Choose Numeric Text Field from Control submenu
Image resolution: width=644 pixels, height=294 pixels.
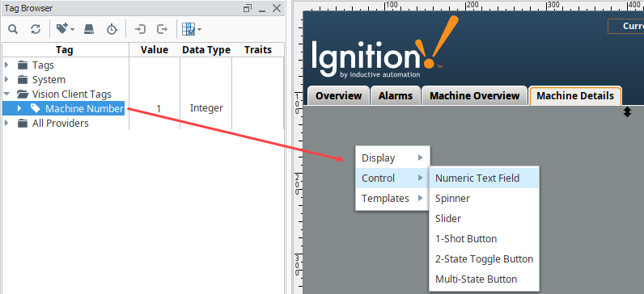tap(484, 178)
